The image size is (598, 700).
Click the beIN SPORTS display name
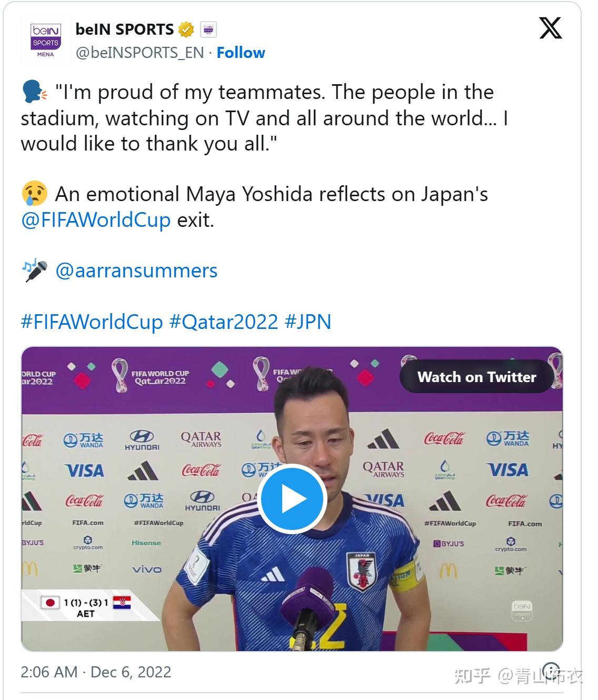click(125, 29)
